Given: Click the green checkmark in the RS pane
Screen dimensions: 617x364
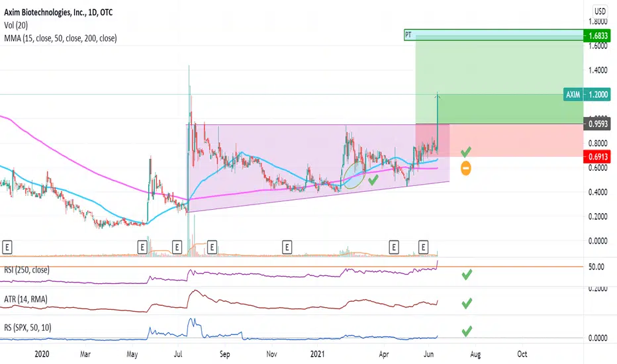Looking at the screenshot, I should [x=467, y=332].
